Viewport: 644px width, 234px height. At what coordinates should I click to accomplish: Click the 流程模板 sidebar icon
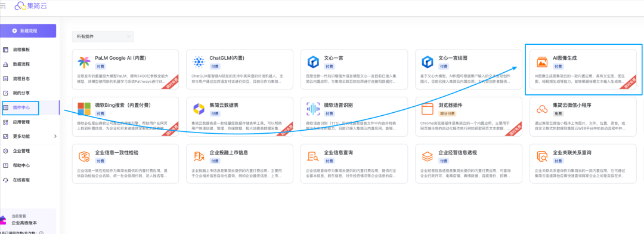click(6, 50)
